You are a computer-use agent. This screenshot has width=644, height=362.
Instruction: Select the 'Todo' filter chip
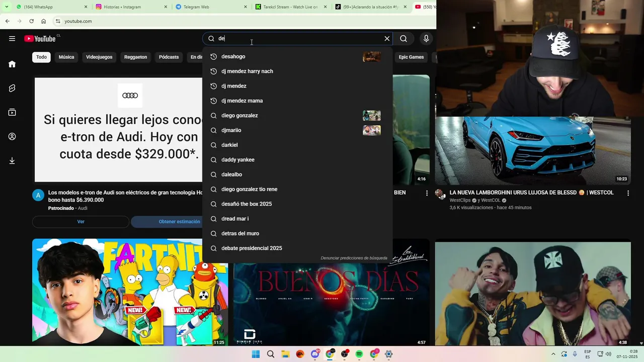[x=41, y=57]
